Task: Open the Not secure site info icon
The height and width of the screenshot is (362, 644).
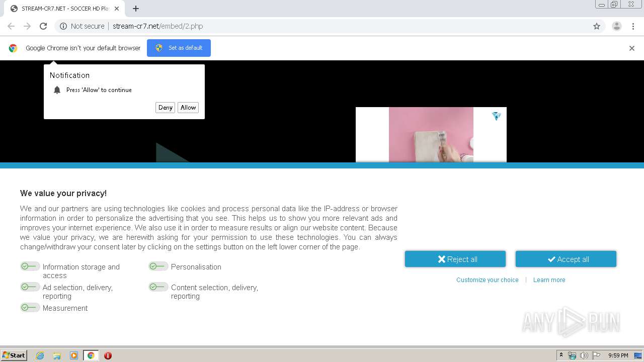Action: tap(63, 26)
